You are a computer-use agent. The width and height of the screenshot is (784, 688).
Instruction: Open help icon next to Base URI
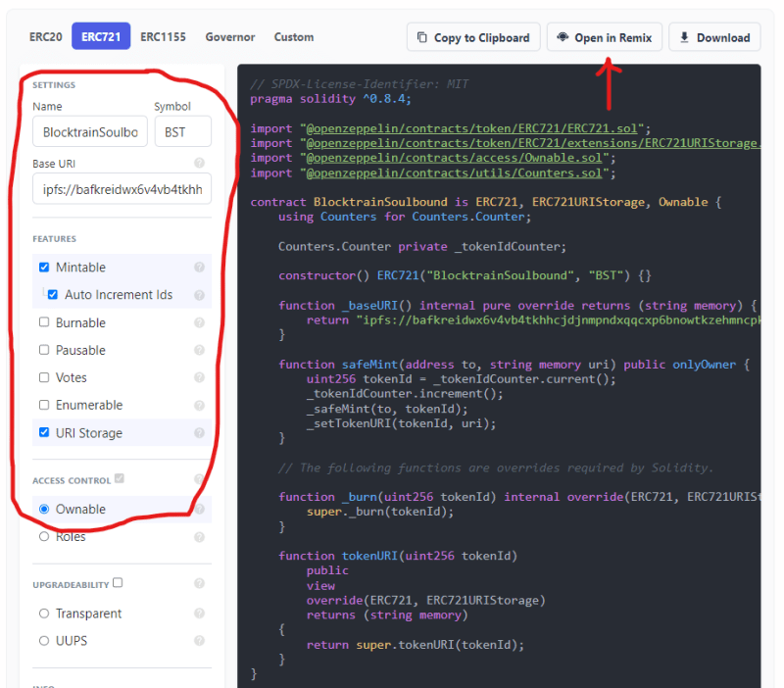(199, 163)
